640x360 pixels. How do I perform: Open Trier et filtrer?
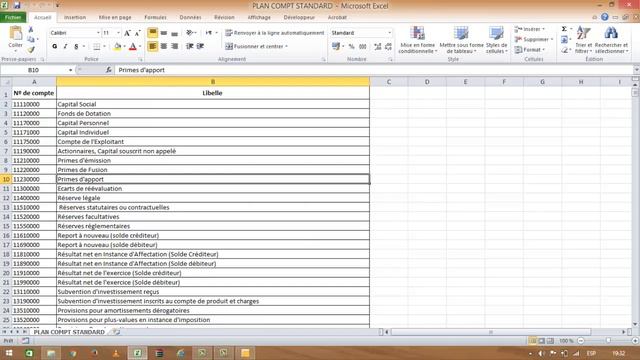coord(584,40)
